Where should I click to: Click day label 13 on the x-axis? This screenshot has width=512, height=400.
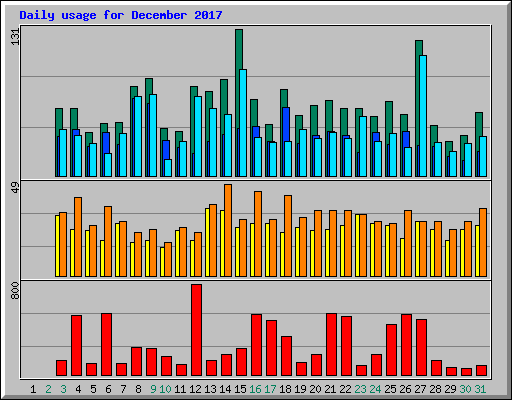click(x=210, y=389)
